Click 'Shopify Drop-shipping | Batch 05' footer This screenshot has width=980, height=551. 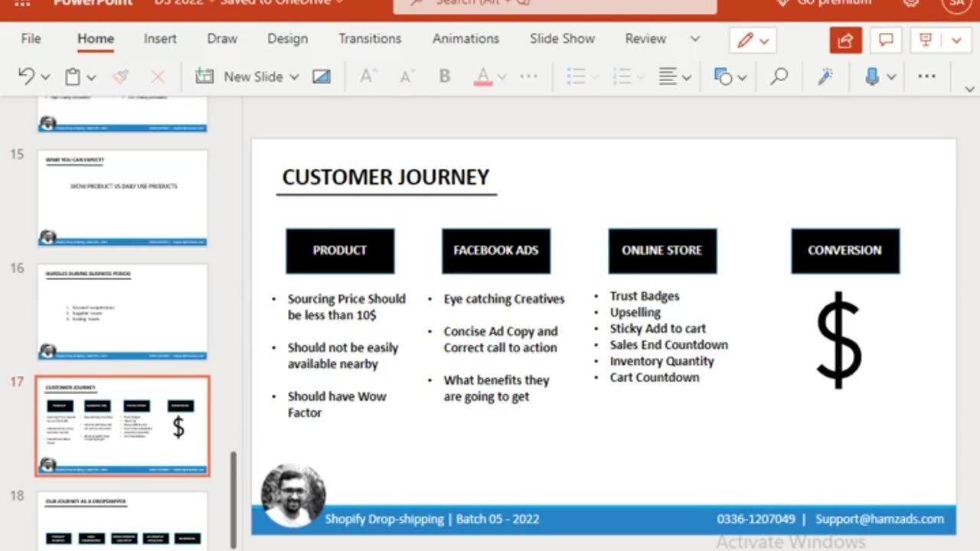pyautogui.click(x=432, y=519)
